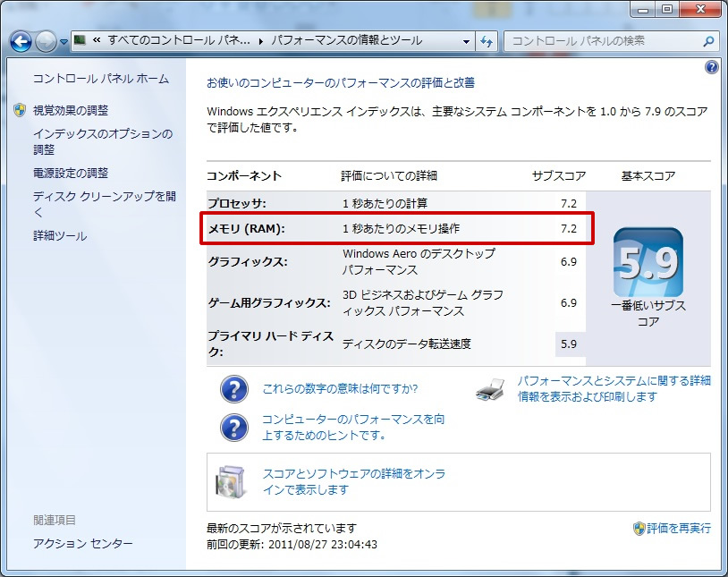The image size is (728, 577).
Task: Open これらの数字の意味は何ですか? link
Action: click(x=340, y=389)
